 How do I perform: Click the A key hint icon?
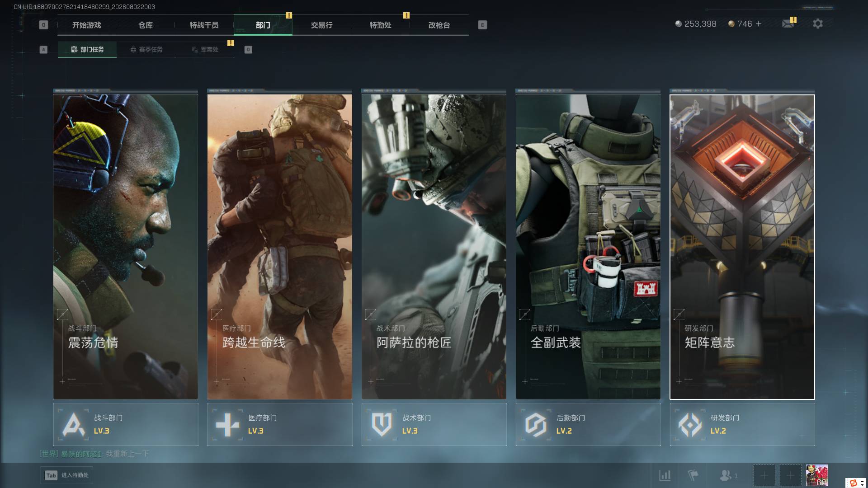[43, 50]
